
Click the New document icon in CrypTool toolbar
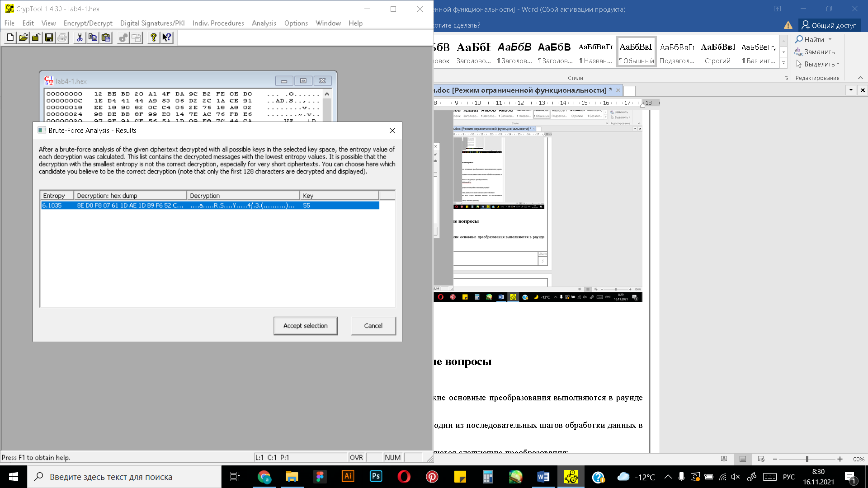10,38
